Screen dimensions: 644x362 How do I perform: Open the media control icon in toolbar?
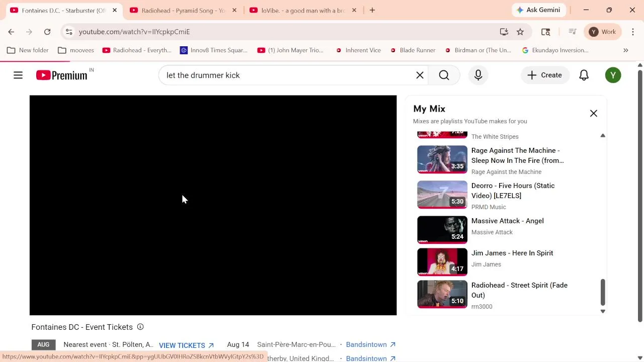tap(572, 32)
